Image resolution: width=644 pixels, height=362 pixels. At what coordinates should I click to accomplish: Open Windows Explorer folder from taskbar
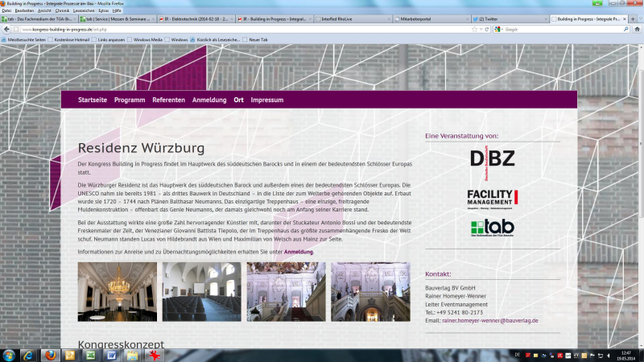(x=132, y=356)
